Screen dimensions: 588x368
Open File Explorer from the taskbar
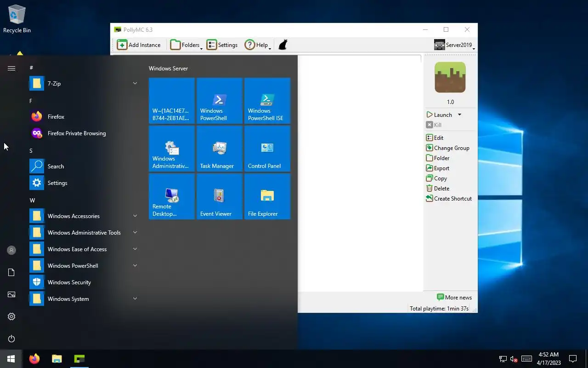click(x=57, y=359)
